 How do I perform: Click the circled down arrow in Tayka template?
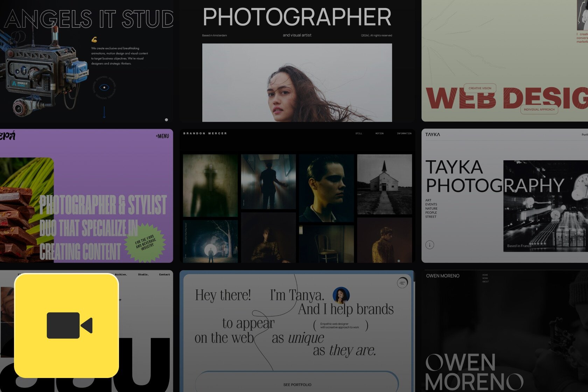point(429,245)
